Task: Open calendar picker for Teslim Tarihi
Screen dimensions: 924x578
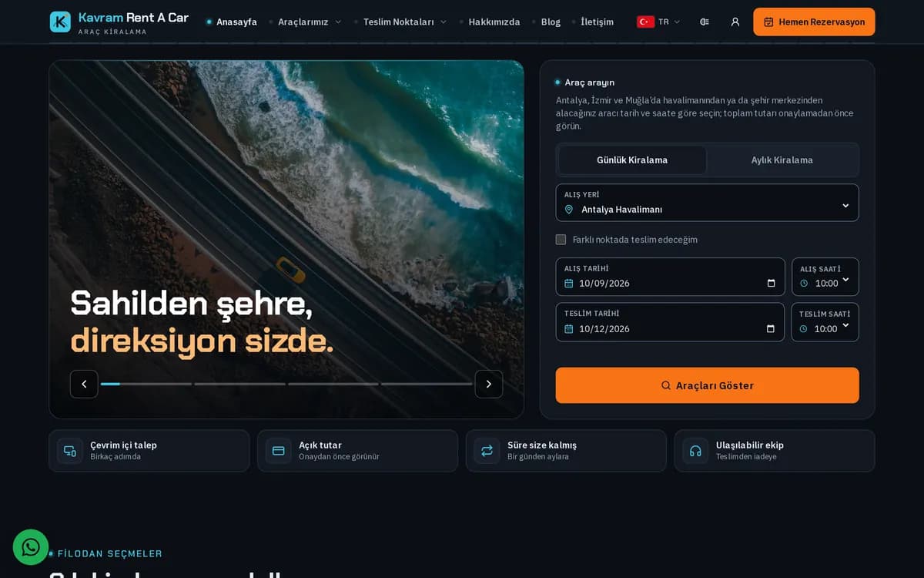Action: point(771,328)
